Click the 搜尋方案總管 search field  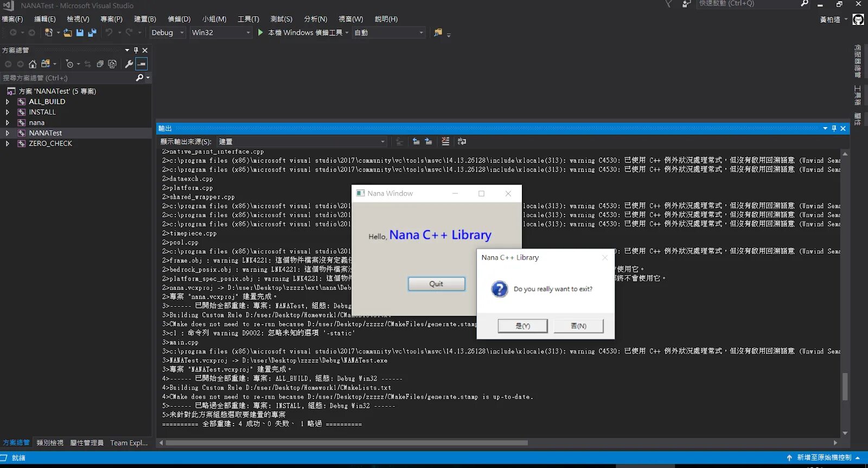coord(68,78)
